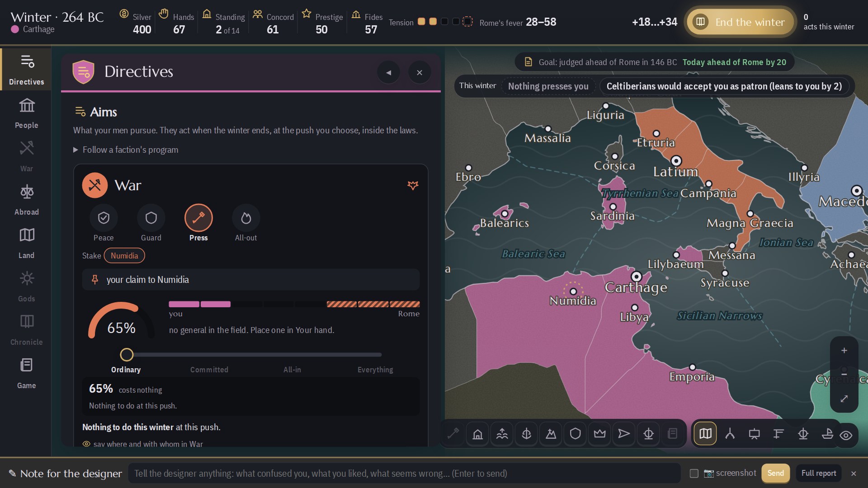
Task: Collapse the Directives panel with back arrow
Action: click(388, 72)
